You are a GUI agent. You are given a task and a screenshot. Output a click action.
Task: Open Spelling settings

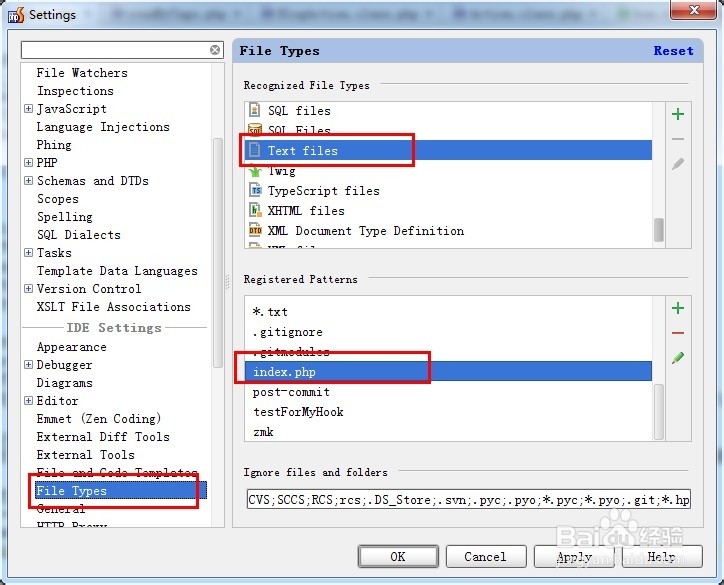click(65, 217)
